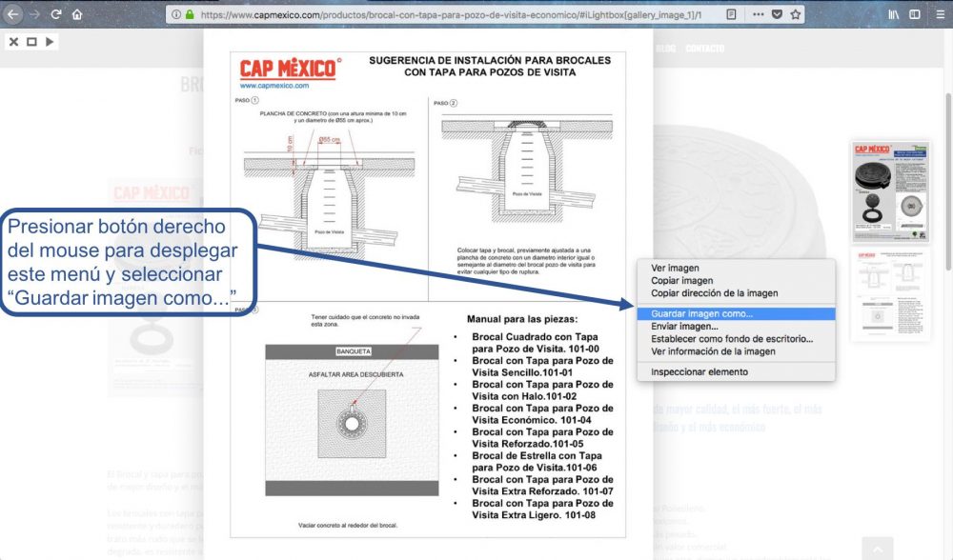Select first gallery thumbnail with black manhole cover
Screen dimensions: 953x560
tap(890, 190)
